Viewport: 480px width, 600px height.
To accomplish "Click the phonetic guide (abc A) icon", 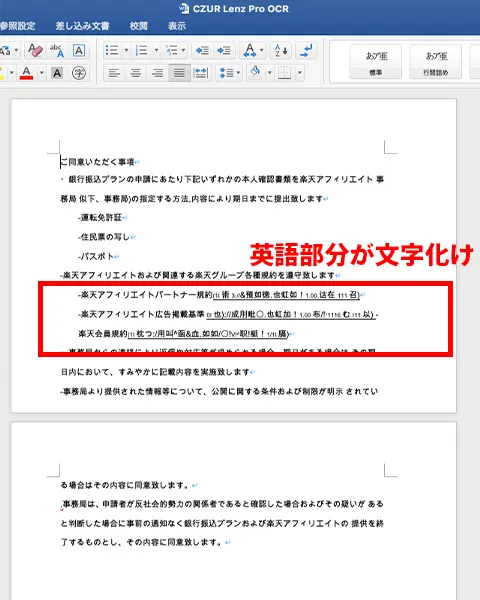I will (57, 50).
